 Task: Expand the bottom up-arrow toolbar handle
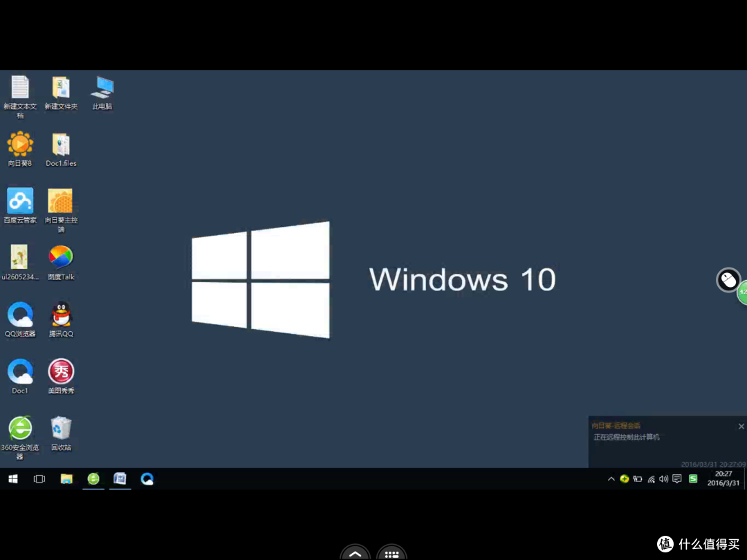355,553
